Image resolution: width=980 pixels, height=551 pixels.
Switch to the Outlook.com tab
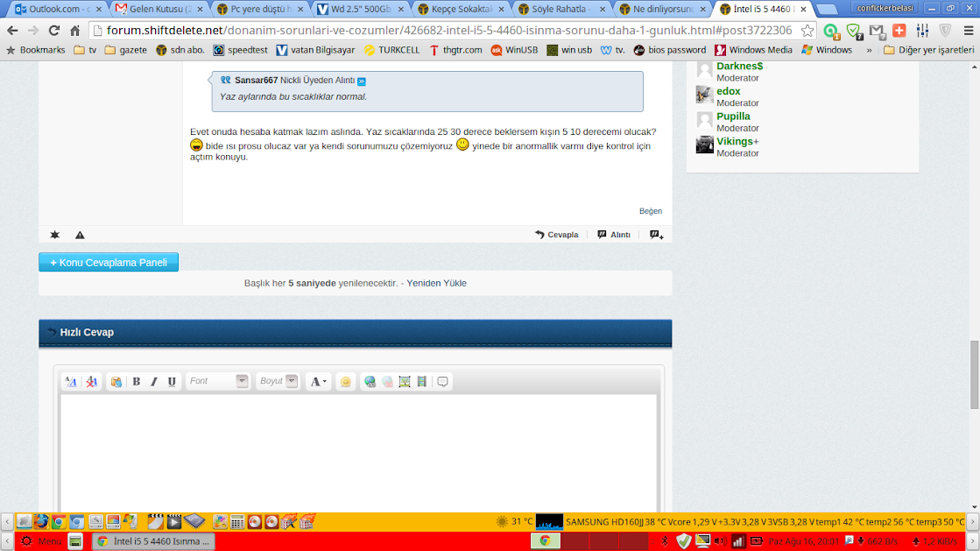click(59, 9)
